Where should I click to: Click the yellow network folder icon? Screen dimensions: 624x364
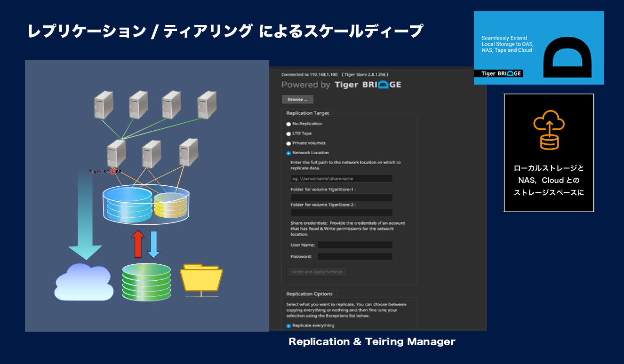pyautogui.click(x=201, y=281)
